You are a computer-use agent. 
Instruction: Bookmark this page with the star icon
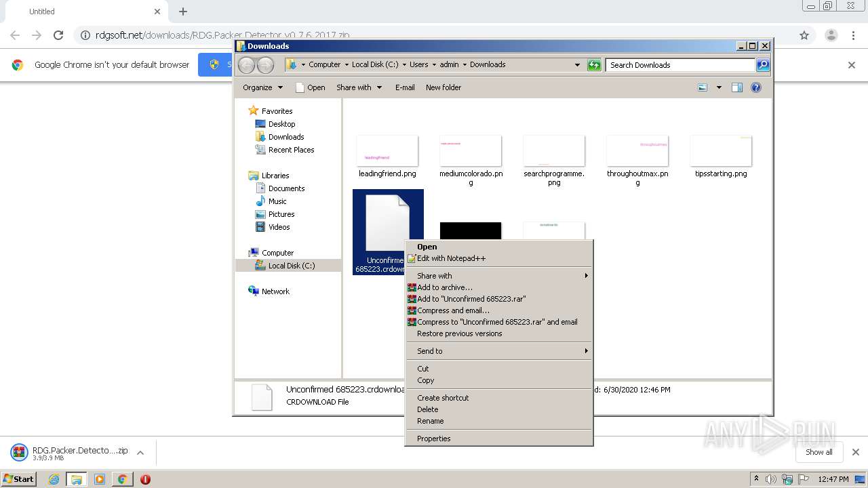[x=804, y=35]
